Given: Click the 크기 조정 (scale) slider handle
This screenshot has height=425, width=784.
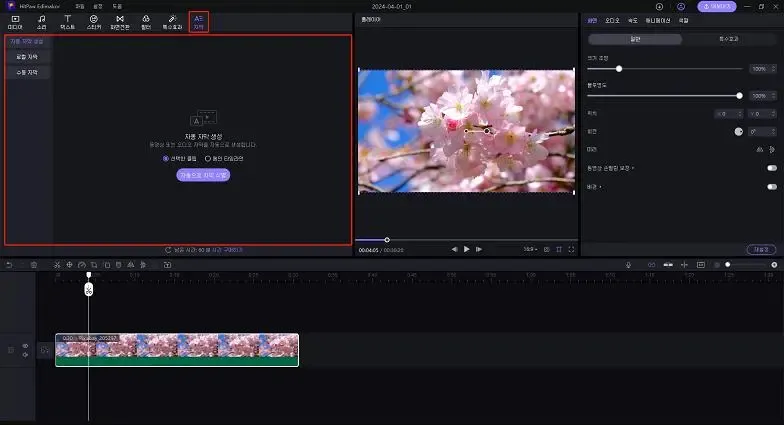Looking at the screenshot, I should (619, 69).
